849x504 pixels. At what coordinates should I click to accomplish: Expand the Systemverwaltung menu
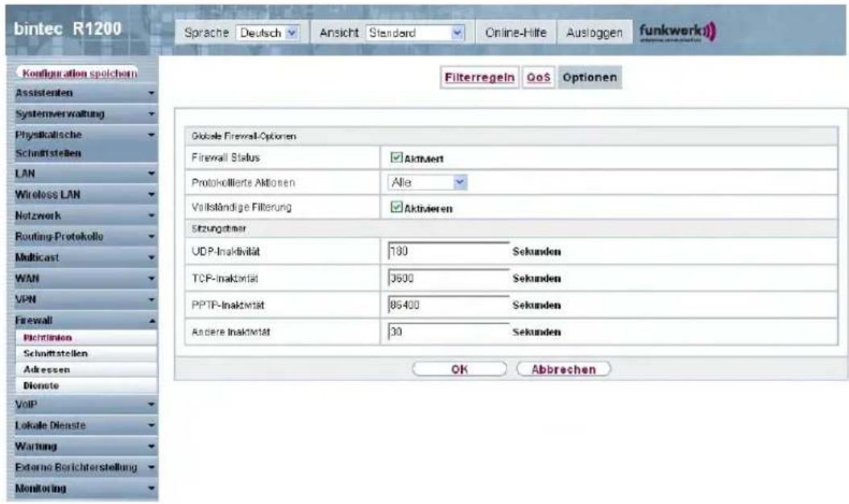[x=85, y=114]
